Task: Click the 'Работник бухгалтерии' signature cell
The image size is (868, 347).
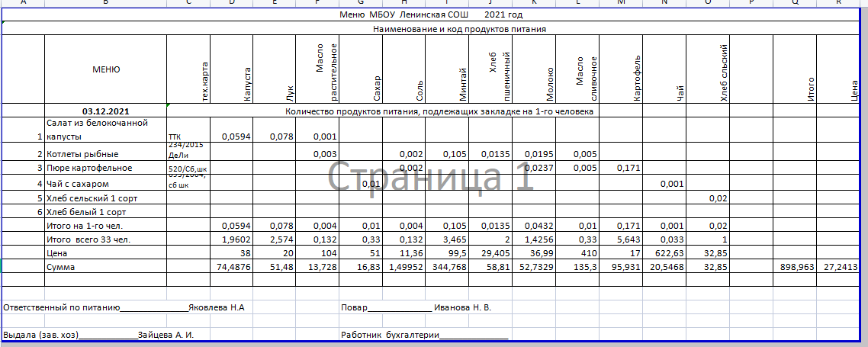Action: [x=424, y=335]
